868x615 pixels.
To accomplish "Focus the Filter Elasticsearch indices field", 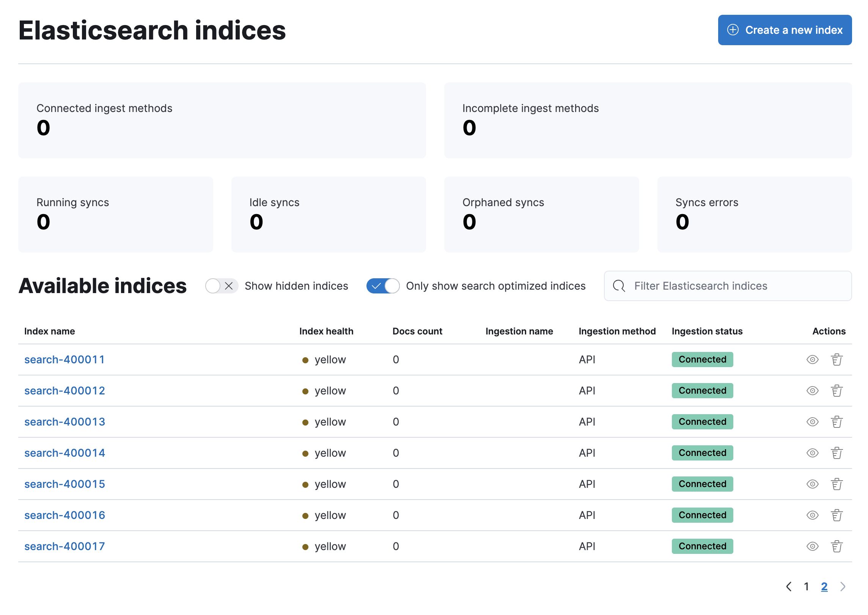I will [x=728, y=286].
